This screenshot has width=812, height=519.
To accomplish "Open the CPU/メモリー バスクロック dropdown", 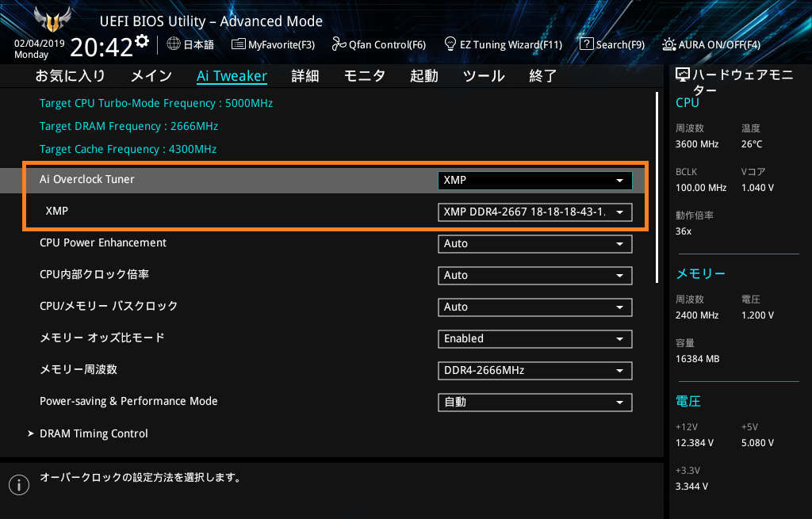I will [x=535, y=307].
